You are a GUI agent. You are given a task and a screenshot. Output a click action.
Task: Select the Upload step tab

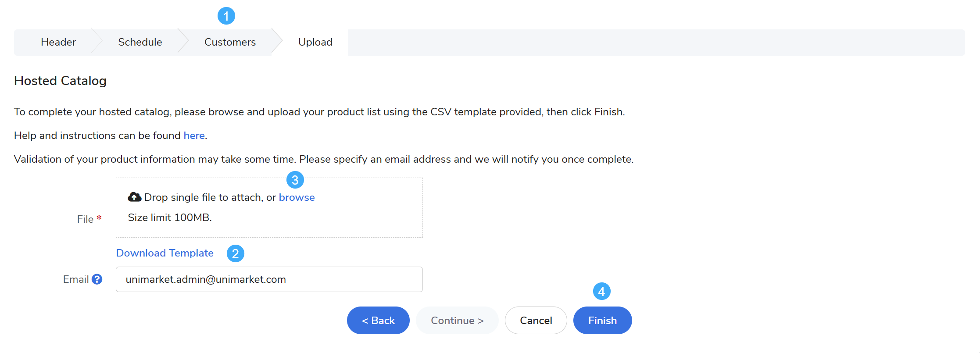click(x=315, y=42)
